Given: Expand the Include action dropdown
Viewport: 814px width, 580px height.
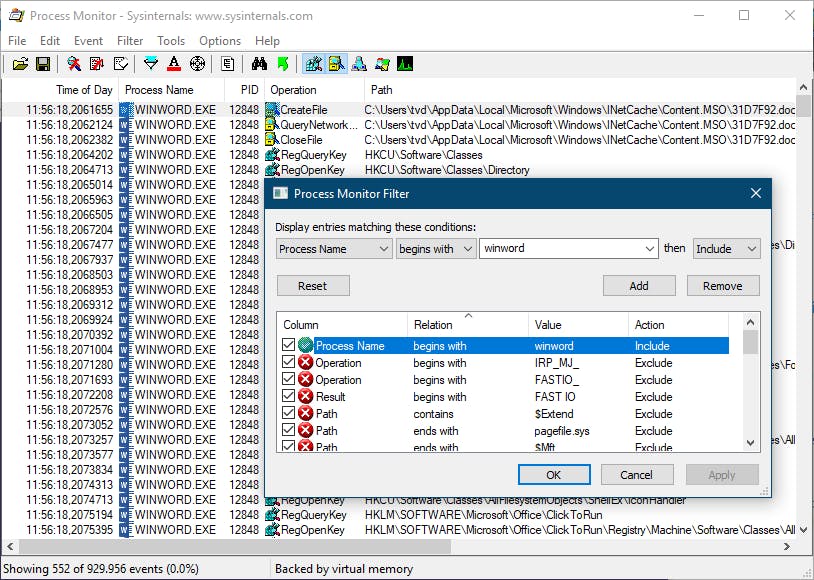Looking at the screenshot, I should [726, 249].
